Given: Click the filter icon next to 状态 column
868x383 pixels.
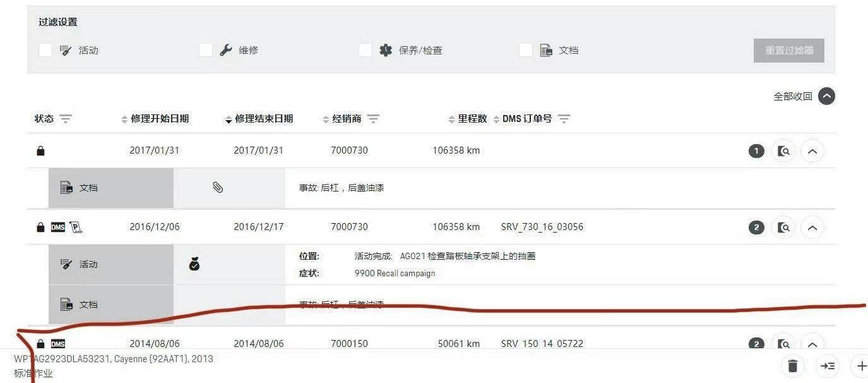Looking at the screenshot, I should pyautogui.click(x=66, y=119).
